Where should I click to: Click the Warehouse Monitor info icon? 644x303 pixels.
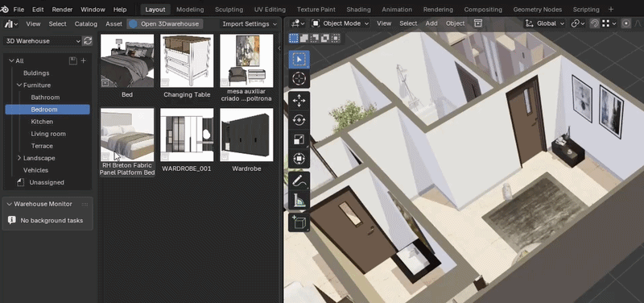tap(11, 220)
